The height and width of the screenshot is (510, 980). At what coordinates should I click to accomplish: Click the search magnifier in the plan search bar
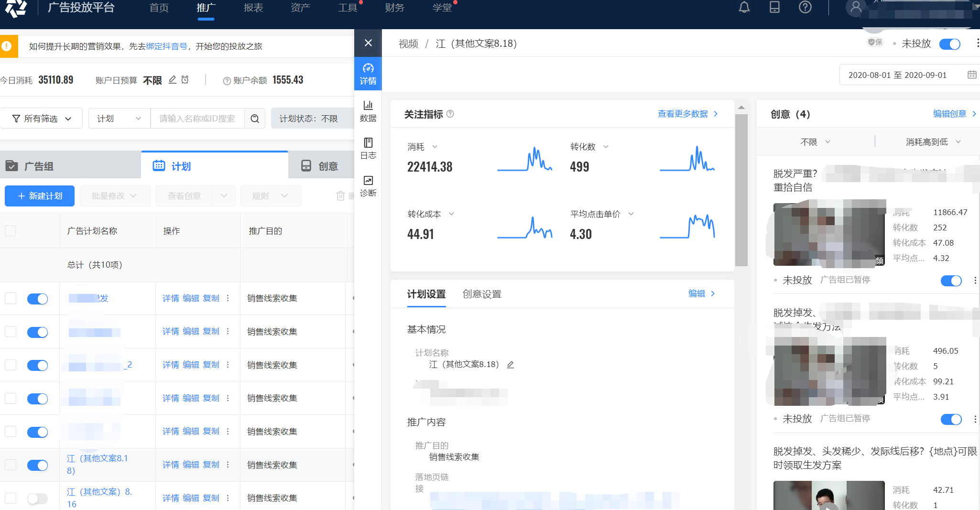(255, 118)
